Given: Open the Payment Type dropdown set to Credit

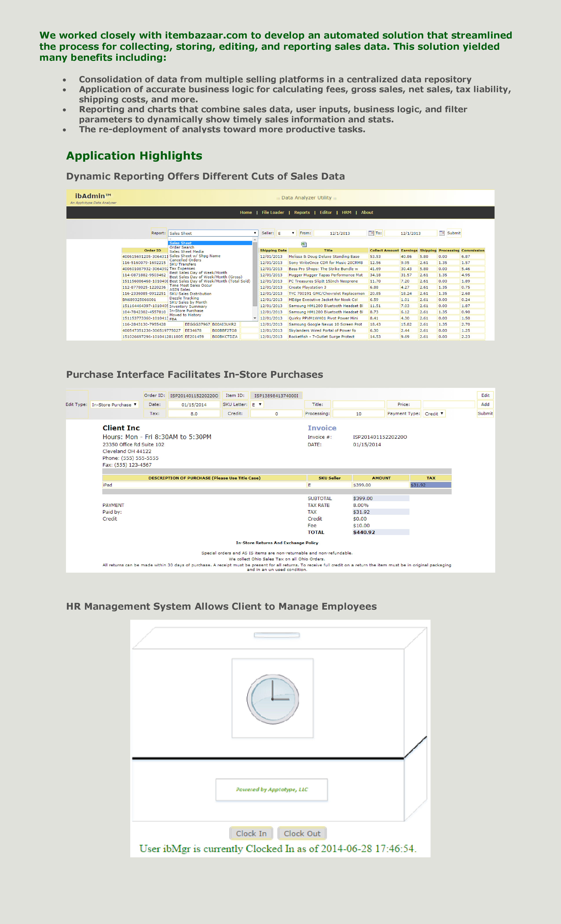Looking at the screenshot, I should [x=434, y=414].
